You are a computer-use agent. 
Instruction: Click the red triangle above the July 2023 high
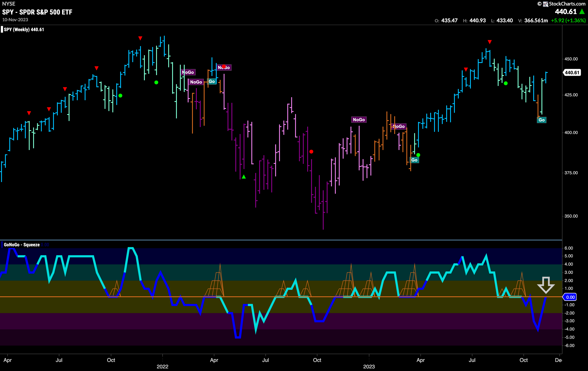point(489,42)
